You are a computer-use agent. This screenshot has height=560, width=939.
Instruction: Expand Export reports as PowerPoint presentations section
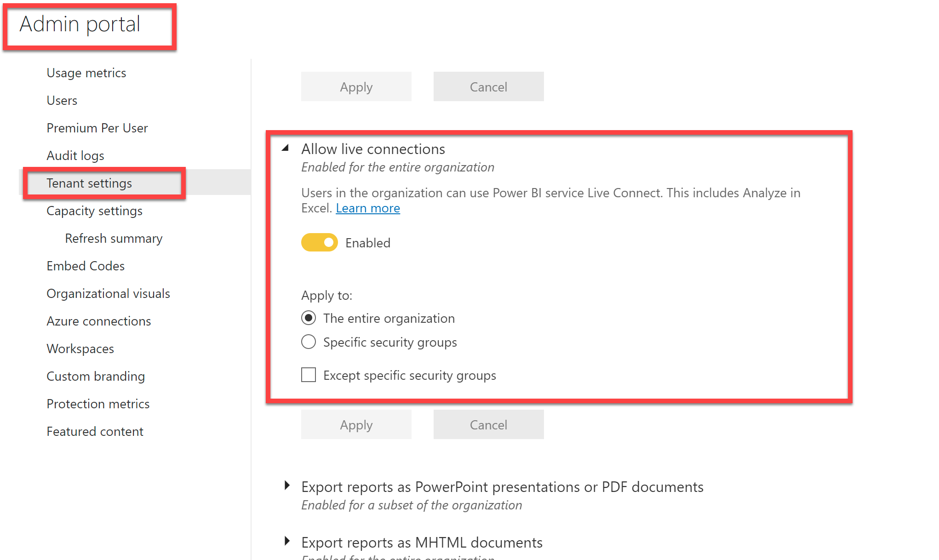pyautogui.click(x=287, y=486)
